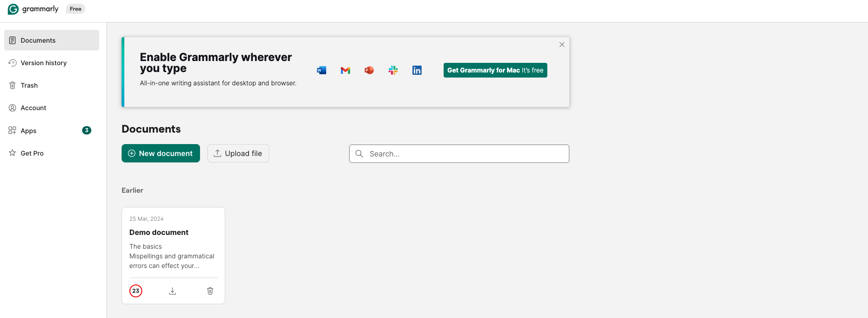The height and width of the screenshot is (318, 868).
Task: Click the 'Earlier' section label
Action: tap(132, 190)
